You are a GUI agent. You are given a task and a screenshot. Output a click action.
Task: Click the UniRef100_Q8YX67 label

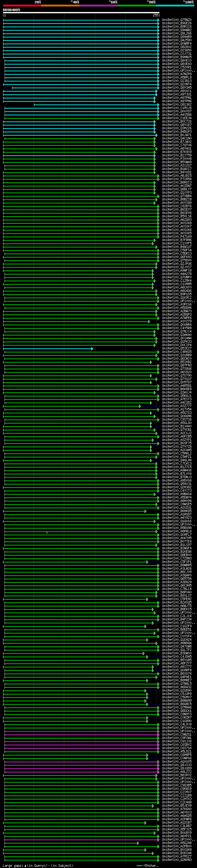[176, 125]
